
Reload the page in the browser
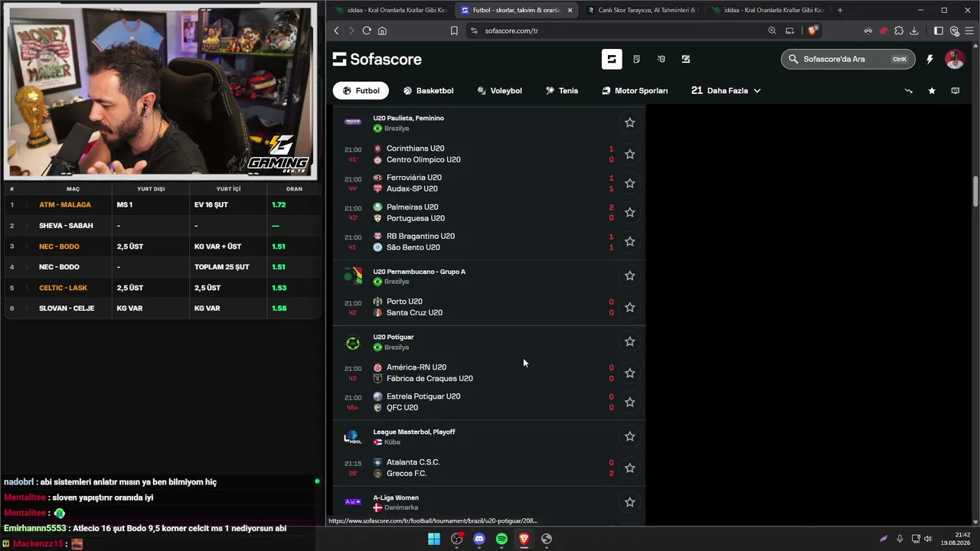tap(367, 31)
